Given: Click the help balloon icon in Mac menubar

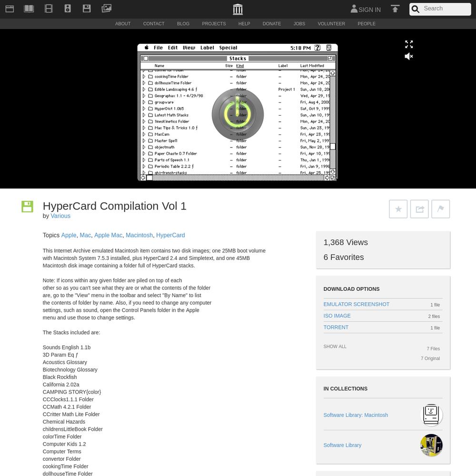Looking at the screenshot, I should click(x=317, y=48).
